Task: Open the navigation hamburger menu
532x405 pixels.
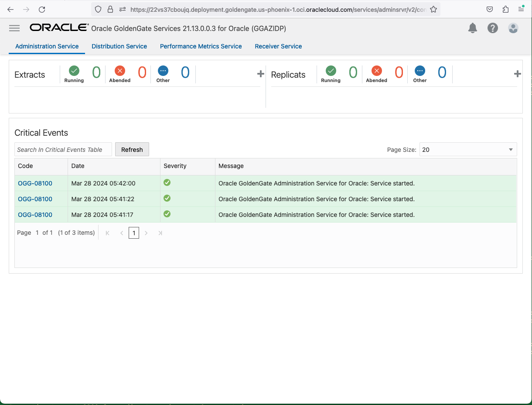Action: pos(14,28)
